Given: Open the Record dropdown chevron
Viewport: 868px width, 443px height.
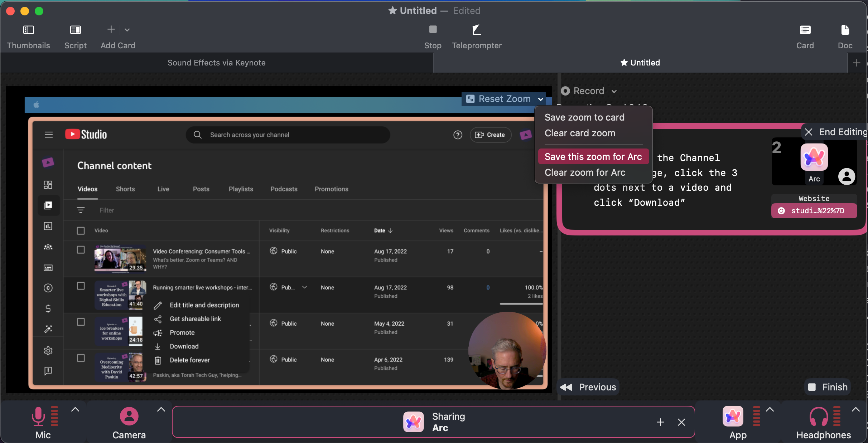Looking at the screenshot, I should click(x=614, y=91).
